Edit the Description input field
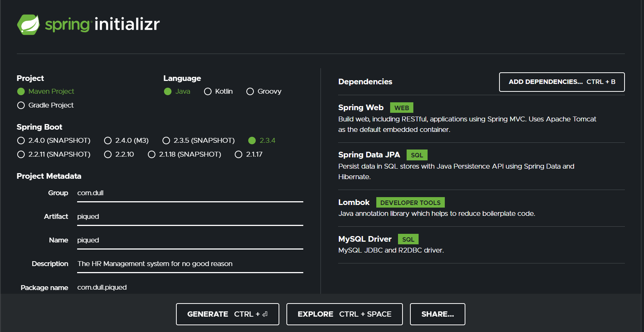Screen dimensions: 644x332 point(190,264)
